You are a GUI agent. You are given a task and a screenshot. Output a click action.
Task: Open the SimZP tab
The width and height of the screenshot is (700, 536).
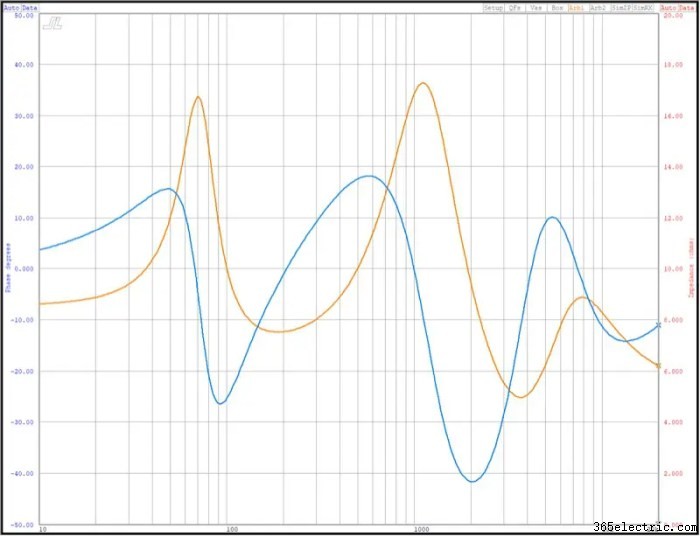click(x=621, y=8)
